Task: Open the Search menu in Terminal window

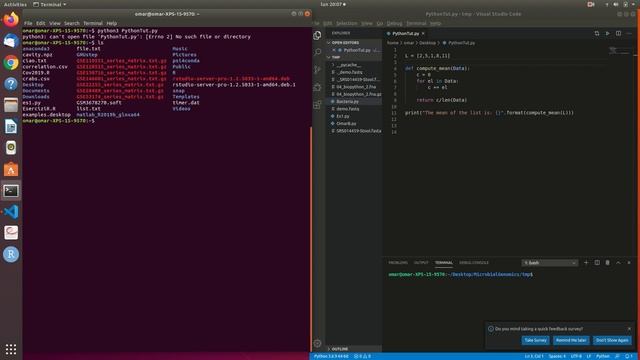Action: coord(71,23)
